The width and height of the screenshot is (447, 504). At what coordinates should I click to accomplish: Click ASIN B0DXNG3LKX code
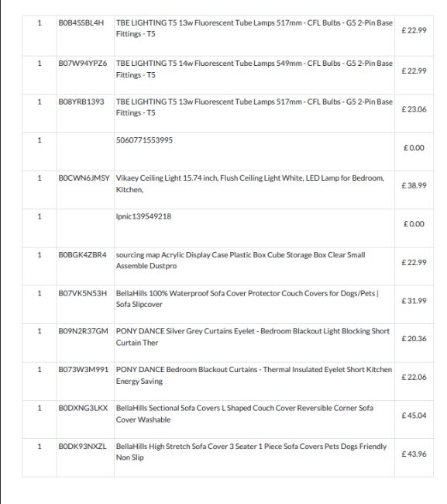tap(83, 408)
